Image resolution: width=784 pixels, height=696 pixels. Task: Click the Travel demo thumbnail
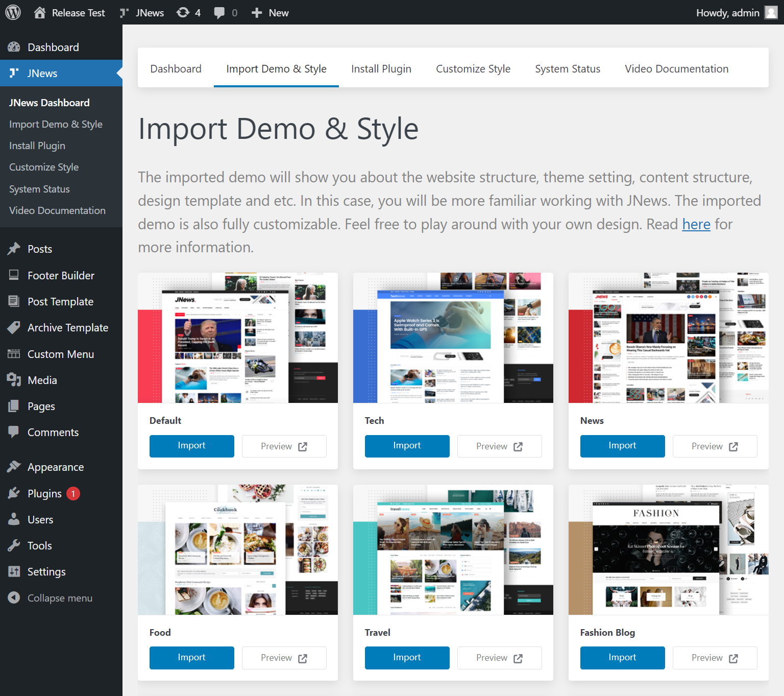tap(453, 549)
